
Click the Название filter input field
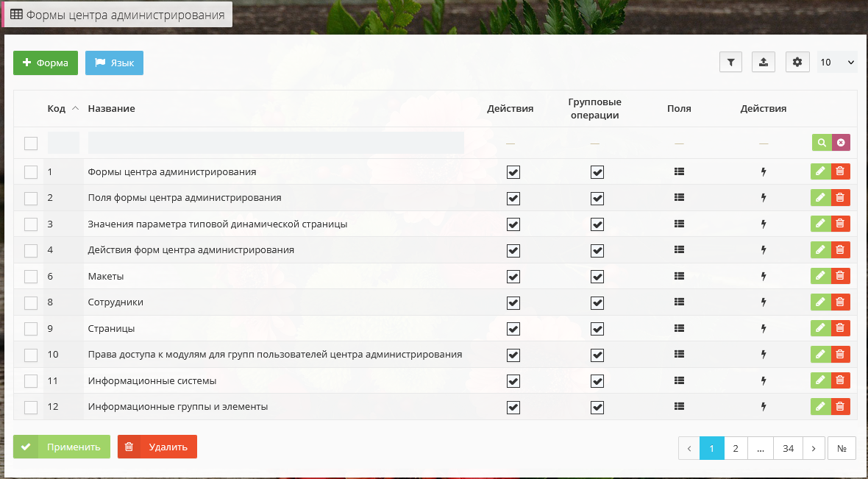click(x=276, y=143)
